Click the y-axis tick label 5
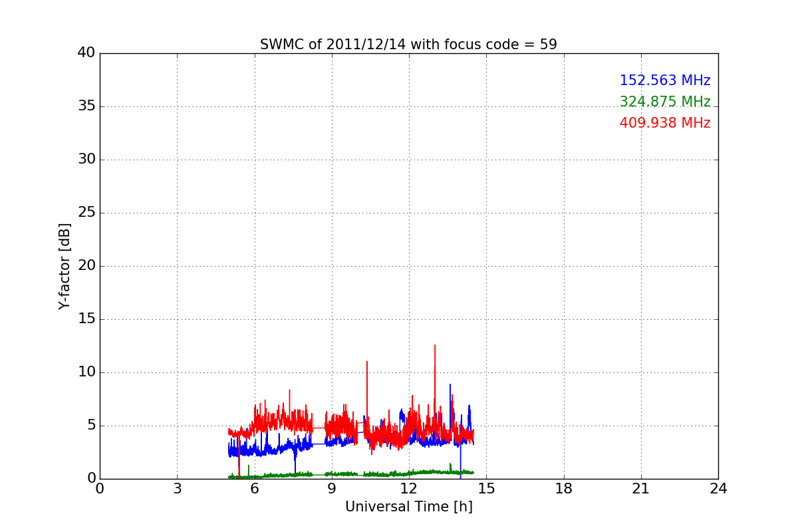798x532 pixels. point(91,426)
